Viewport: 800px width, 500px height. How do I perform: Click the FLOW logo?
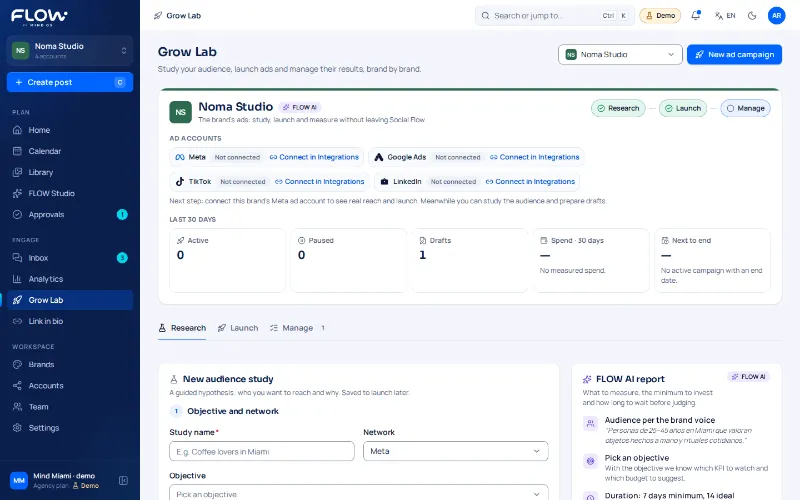coord(39,17)
